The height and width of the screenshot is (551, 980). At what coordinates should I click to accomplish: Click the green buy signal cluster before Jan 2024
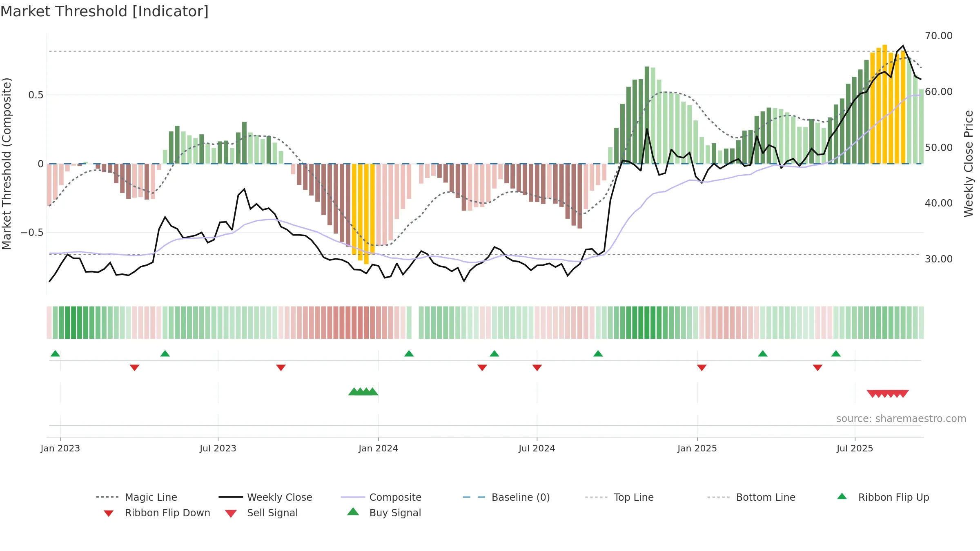363,391
